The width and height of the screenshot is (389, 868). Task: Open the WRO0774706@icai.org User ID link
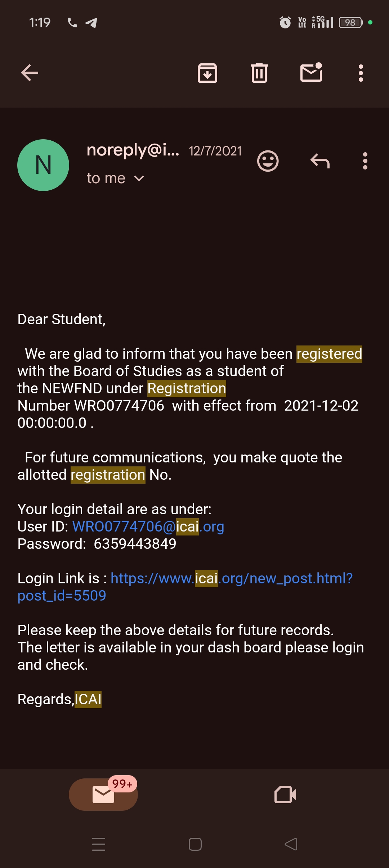[x=148, y=527]
